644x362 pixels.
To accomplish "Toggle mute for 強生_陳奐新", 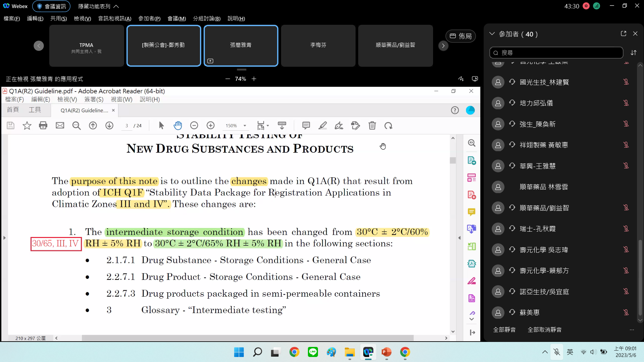I will (626, 124).
